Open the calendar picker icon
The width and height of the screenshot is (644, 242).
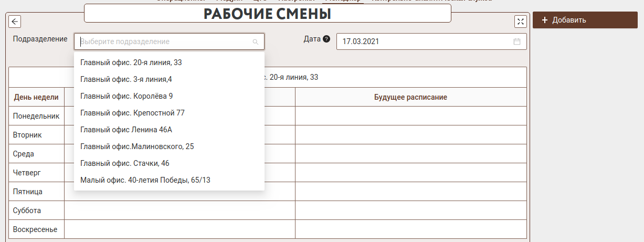click(x=516, y=41)
